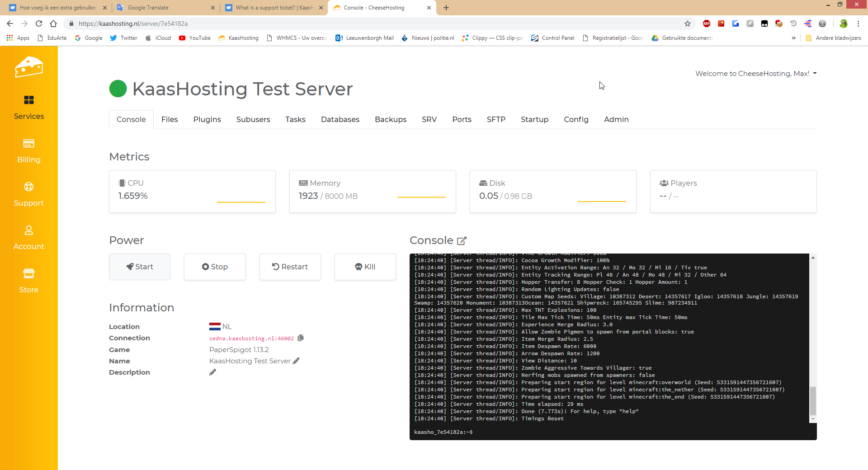Open the Chrome three-dot menu

coord(858,23)
